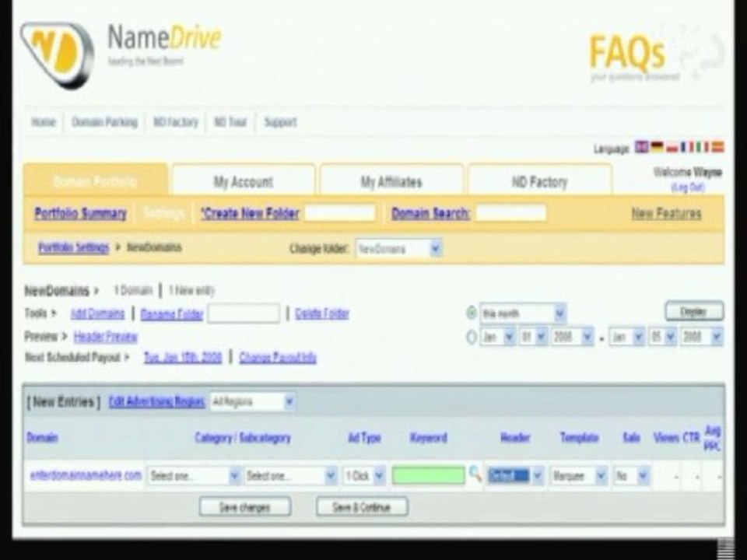Open the Header Preview link

[x=105, y=337]
